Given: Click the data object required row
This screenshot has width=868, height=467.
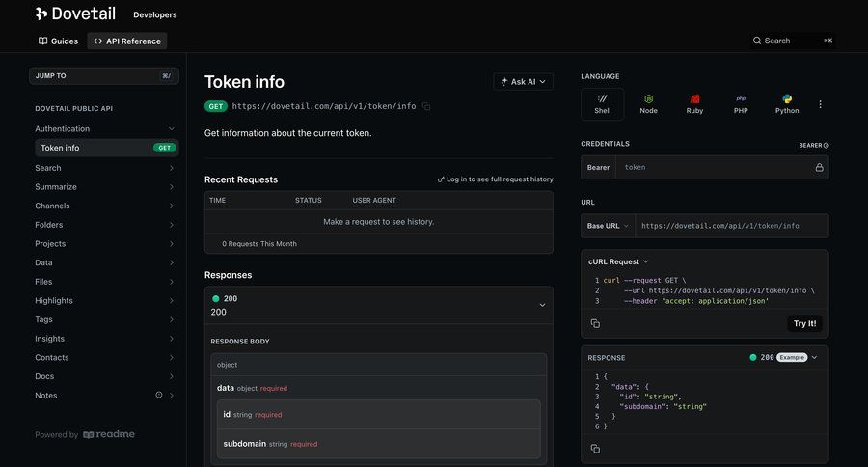Looking at the screenshot, I should coord(379,388).
